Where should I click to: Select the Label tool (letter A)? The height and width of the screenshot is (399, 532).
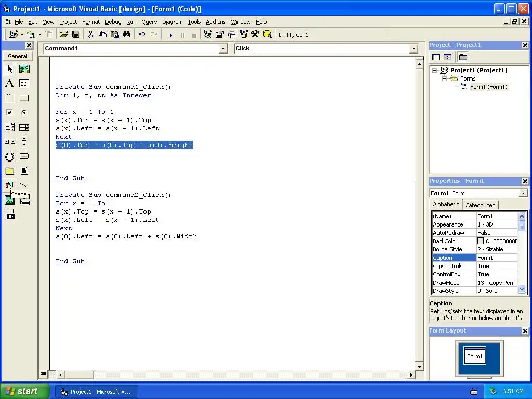coord(10,84)
